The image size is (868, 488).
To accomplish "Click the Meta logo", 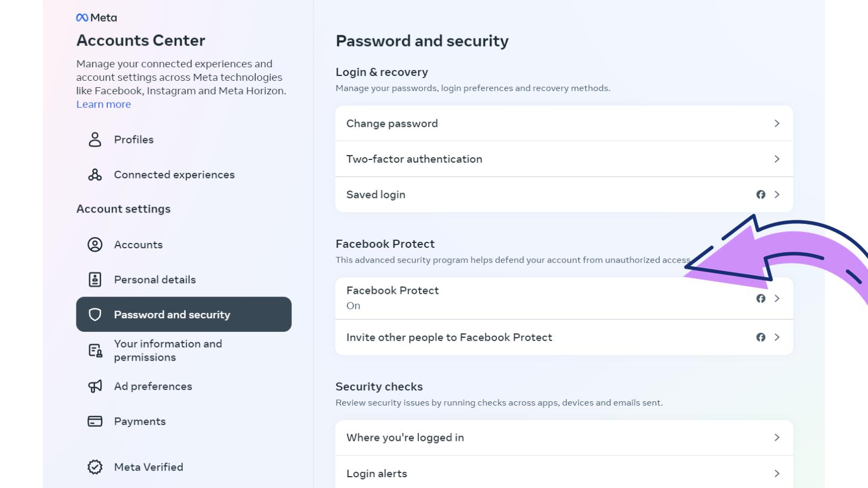I will click(95, 17).
